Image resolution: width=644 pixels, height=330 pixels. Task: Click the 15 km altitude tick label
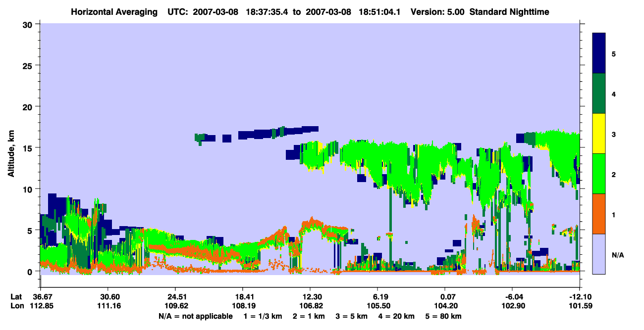coord(29,148)
